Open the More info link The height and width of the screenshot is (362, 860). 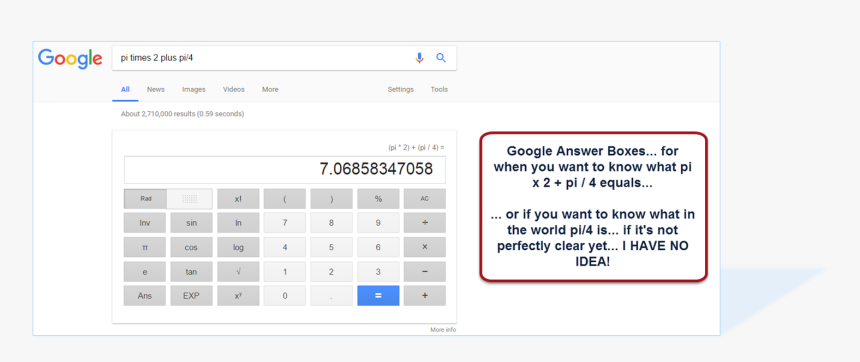443,330
